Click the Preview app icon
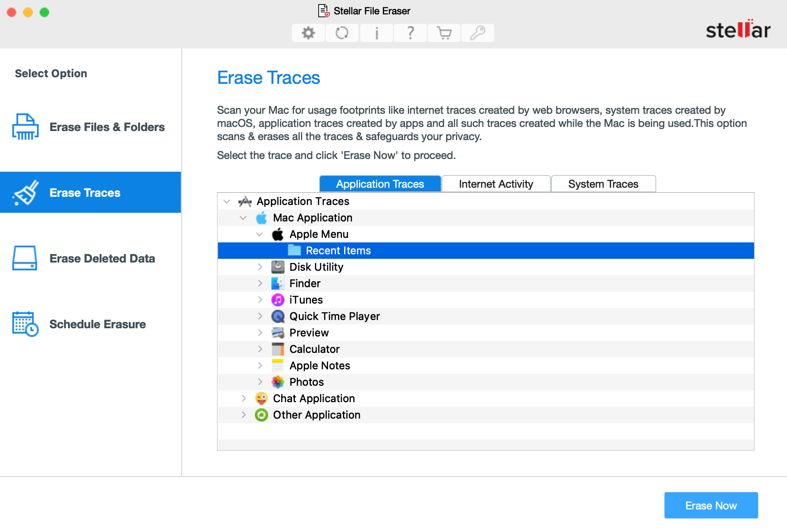Screen dimensions: 787x532 click(x=278, y=333)
